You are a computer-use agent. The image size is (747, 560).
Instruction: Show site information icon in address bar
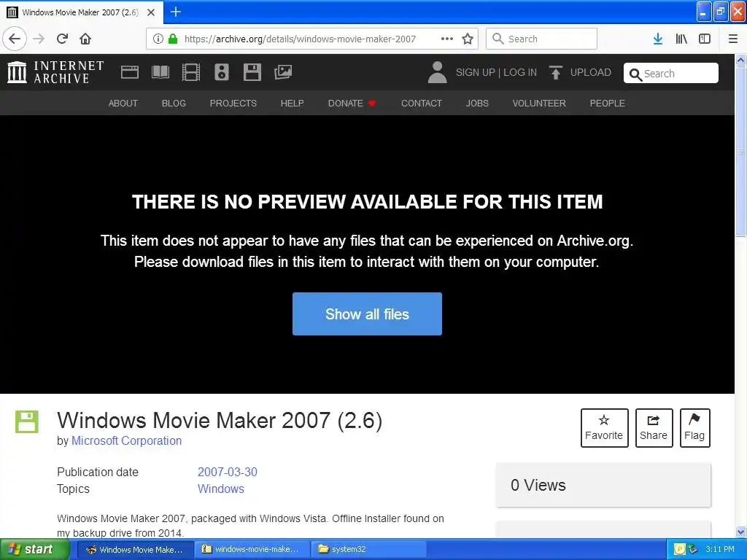158,39
